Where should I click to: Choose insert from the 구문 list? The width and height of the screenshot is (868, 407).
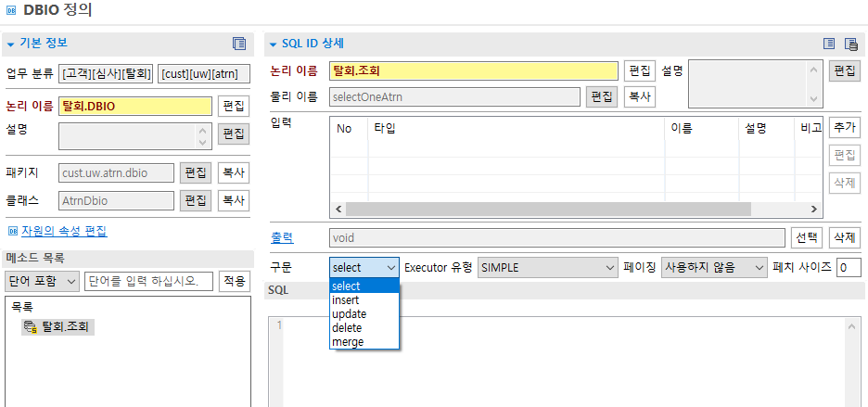(346, 300)
